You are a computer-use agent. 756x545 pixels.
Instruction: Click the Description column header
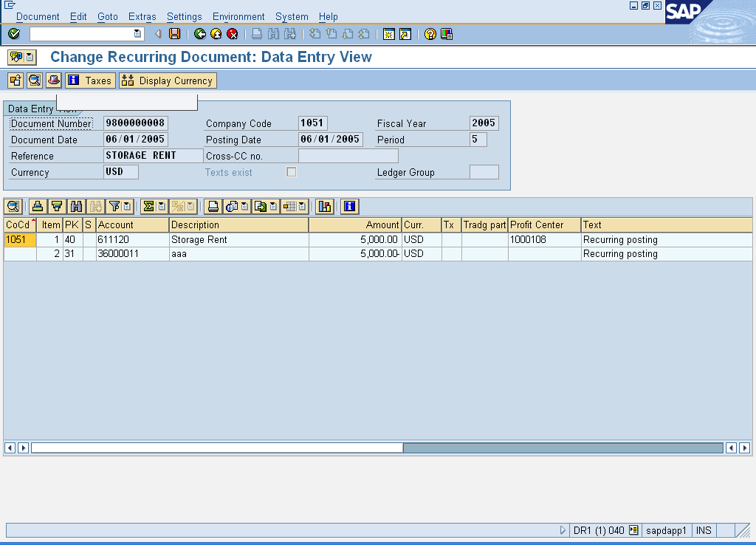[x=238, y=224]
